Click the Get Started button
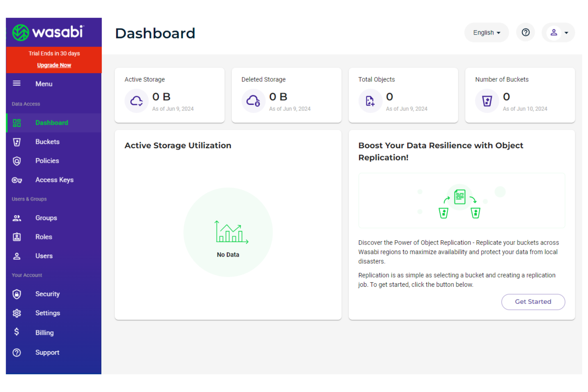 click(x=533, y=302)
